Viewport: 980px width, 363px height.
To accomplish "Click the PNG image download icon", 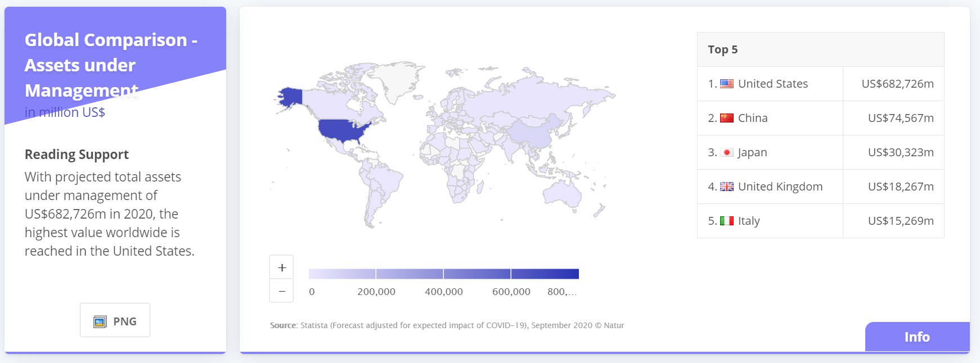I will point(100,321).
